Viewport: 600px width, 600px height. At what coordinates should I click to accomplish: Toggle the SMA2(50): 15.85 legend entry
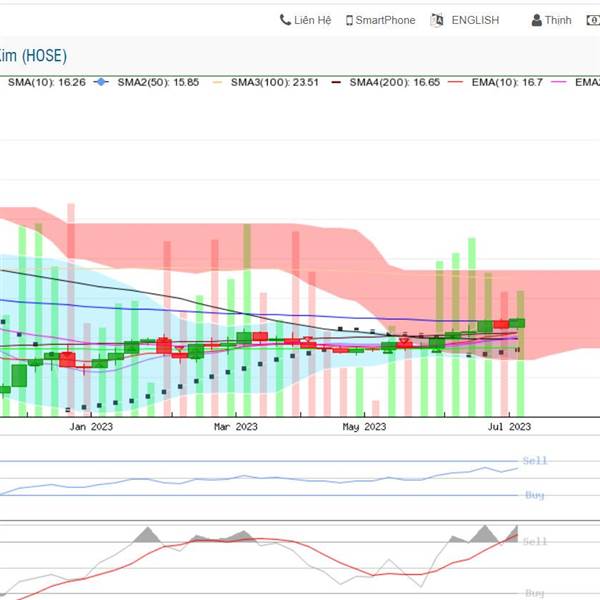(147, 82)
